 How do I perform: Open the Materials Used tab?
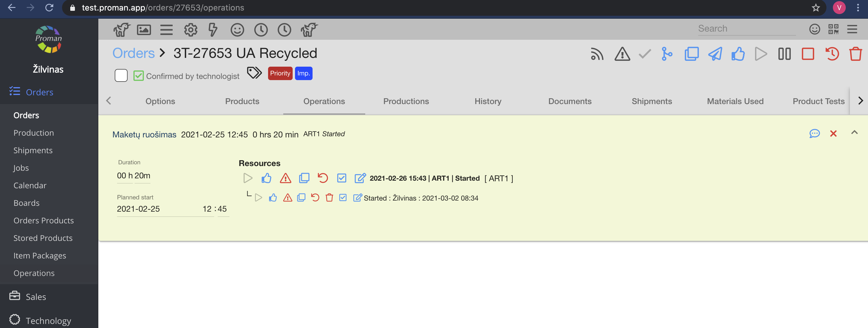click(x=735, y=101)
